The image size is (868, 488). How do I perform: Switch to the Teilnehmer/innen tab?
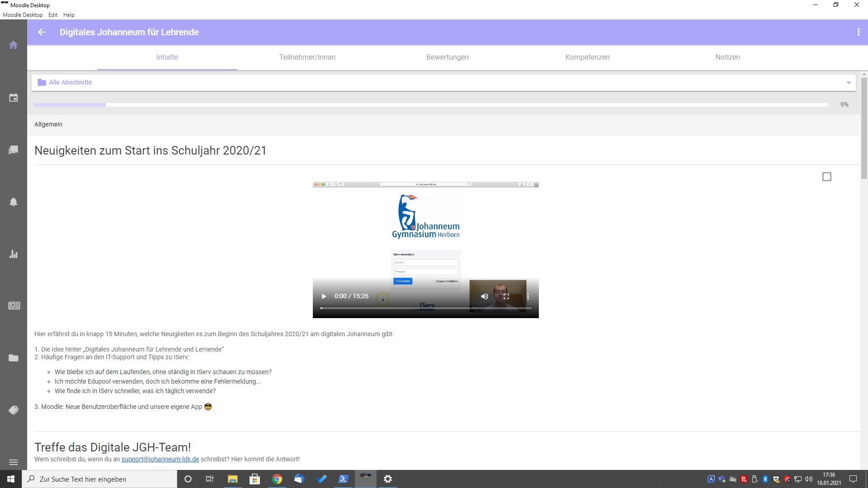tap(307, 57)
